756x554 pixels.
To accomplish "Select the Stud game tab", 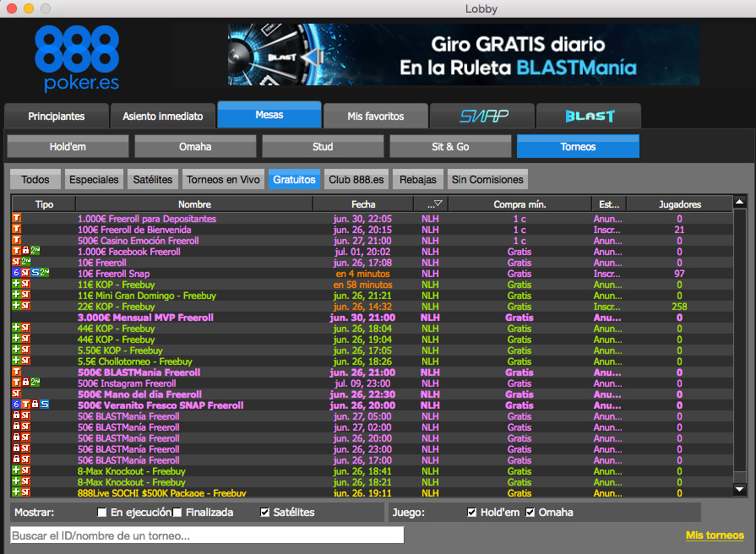I will [x=323, y=147].
